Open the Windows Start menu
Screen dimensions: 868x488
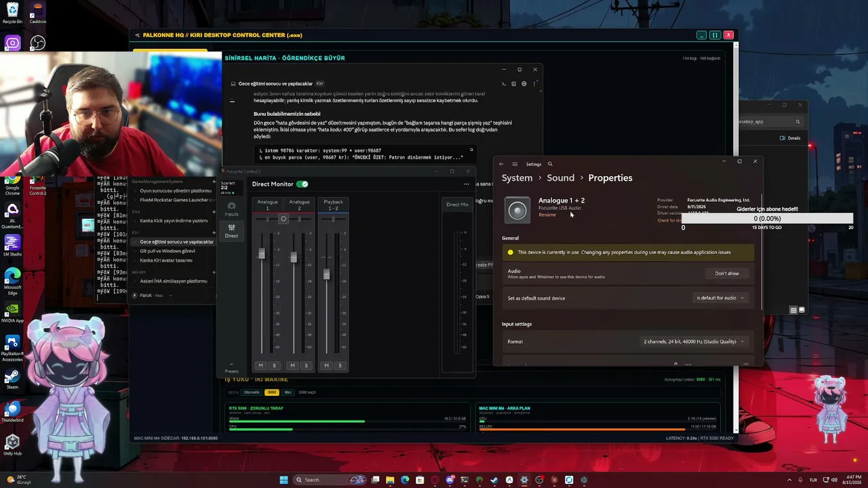point(284,480)
